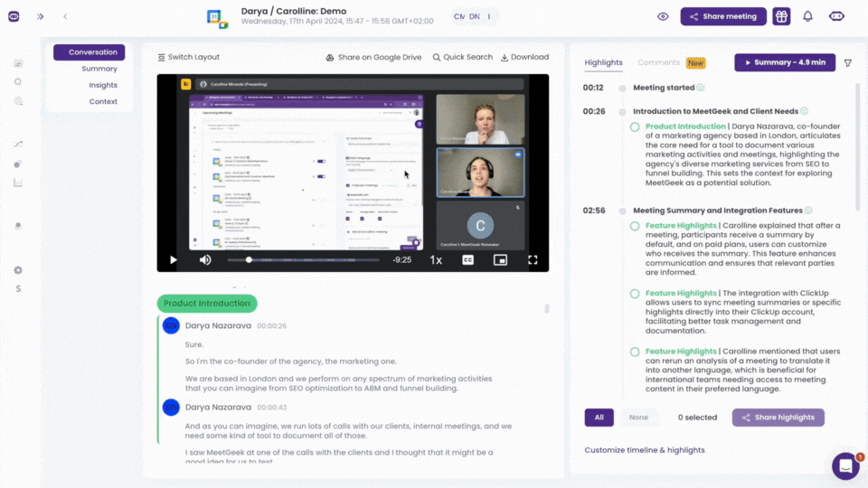Open the chat support bubble
The image size is (868, 488).
tap(845, 466)
